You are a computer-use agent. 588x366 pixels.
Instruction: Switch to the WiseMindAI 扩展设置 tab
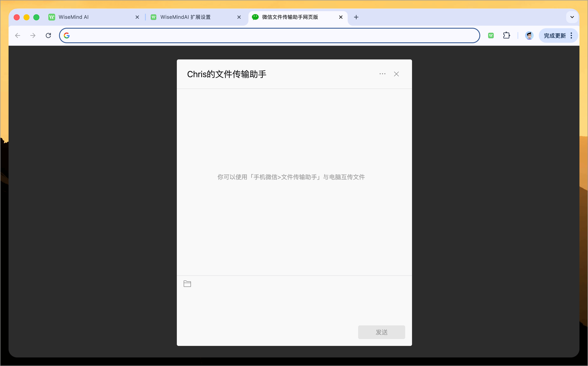pyautogui.click(x=185, y=17)
